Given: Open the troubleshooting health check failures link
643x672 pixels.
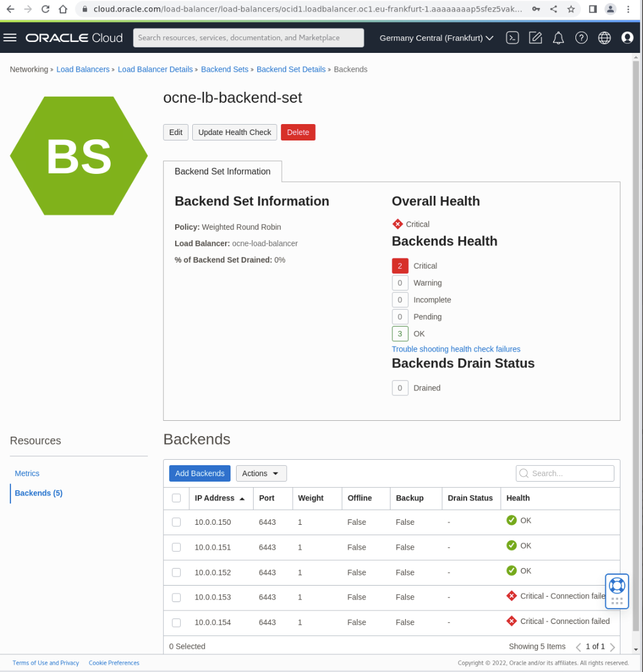Looking at the screenshot, I should coord(456,348).
